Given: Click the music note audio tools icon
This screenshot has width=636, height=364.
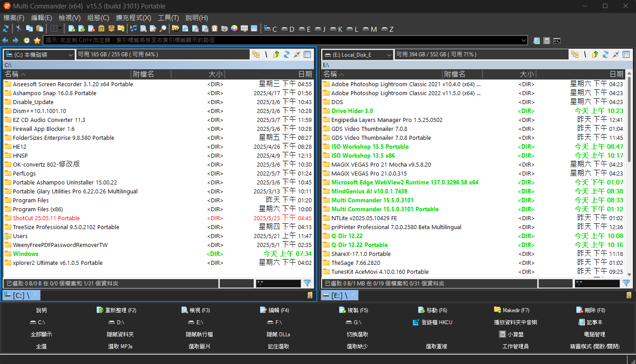Looking at the screenshot, I should point(133,29).
